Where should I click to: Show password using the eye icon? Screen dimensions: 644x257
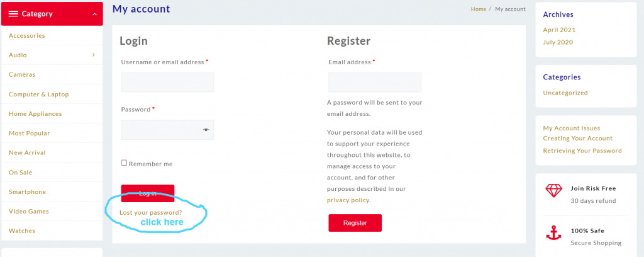pos(206,130)
